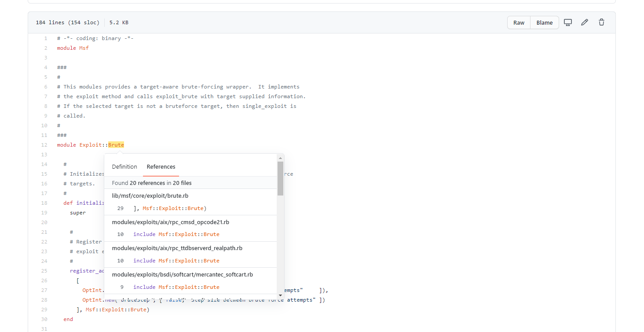Go to include line under rpc_cmsd_opcode21.rb
Screen dimensions: 644x332
(176, 234)
